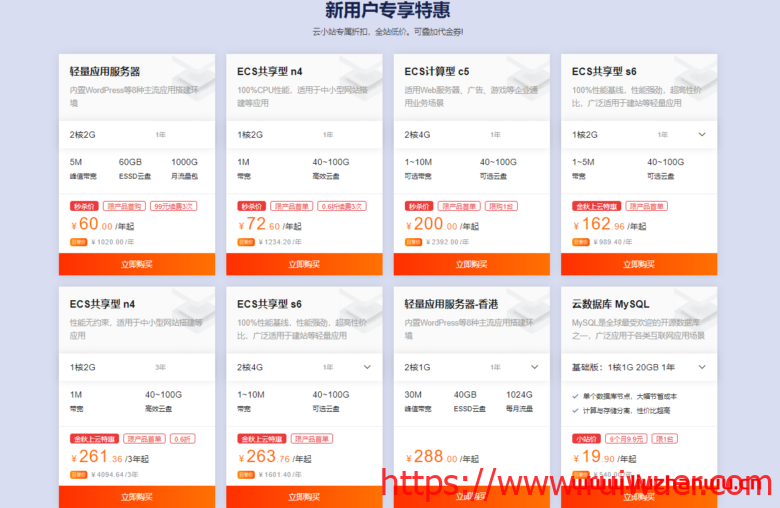The height and width of the screenshot is (508, 780).
Task: Click the checkmark beside 单个数据库节点
Action: (x=575, y=397)
